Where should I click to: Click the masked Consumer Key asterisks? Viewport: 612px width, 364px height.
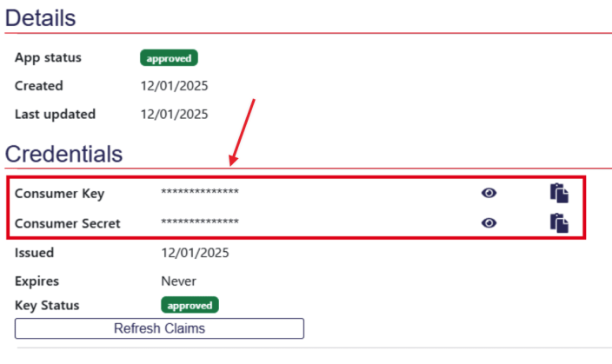[x=200, y=193]
